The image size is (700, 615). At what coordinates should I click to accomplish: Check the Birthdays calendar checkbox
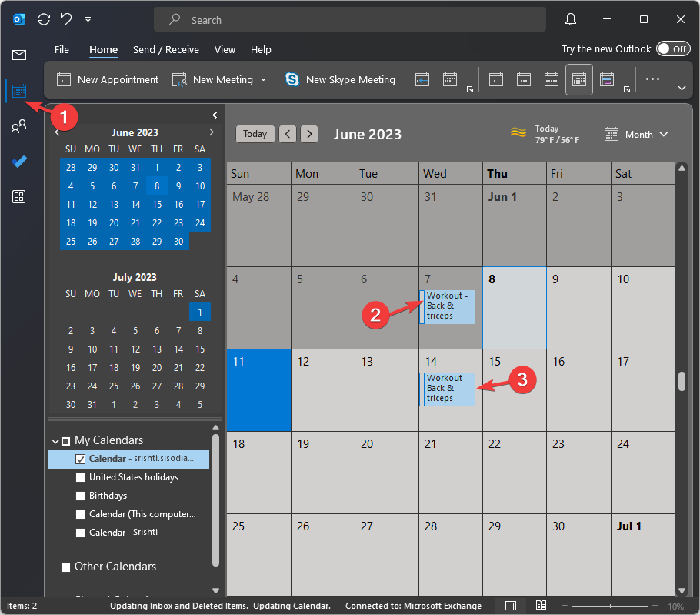point(80,496)
